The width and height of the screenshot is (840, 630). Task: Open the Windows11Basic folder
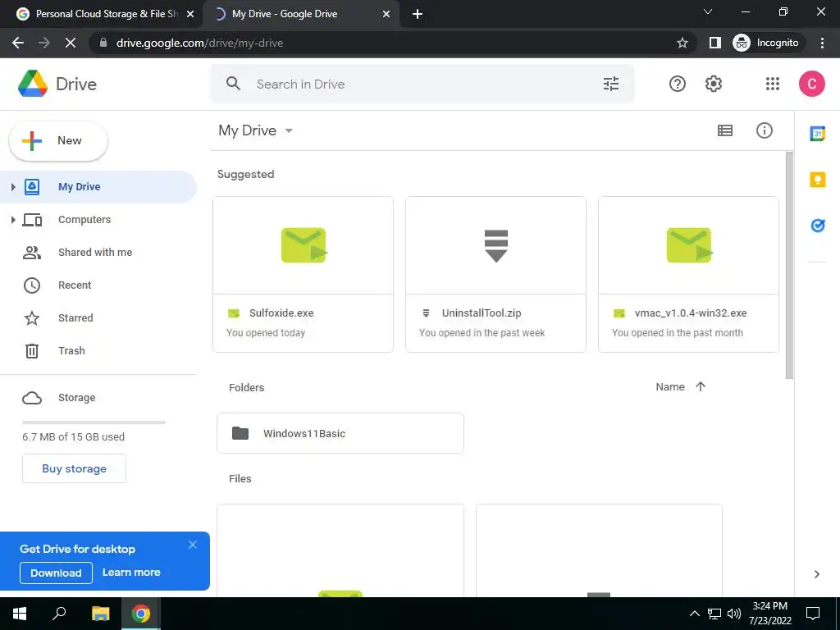pos(340,433)
